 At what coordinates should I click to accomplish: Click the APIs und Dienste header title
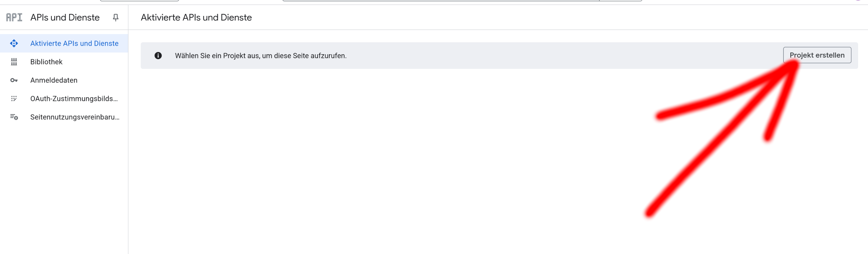(x=65, y=17)
